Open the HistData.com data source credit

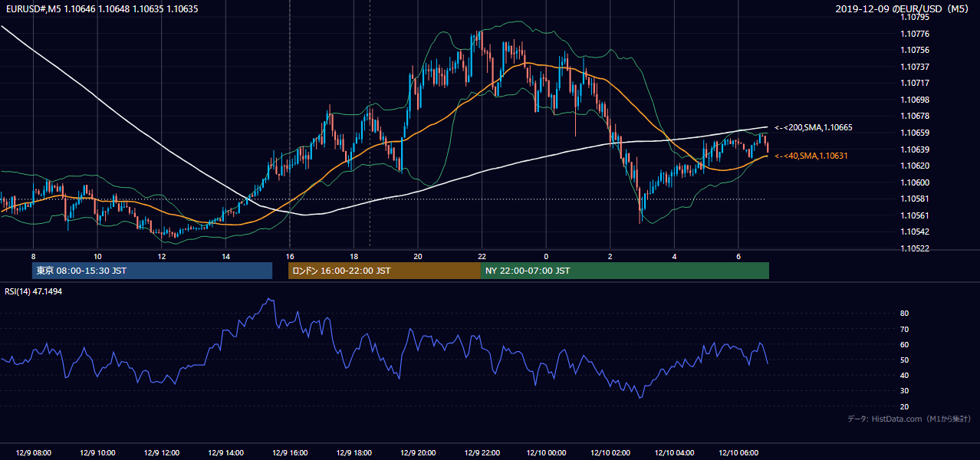tap(909, 419)
